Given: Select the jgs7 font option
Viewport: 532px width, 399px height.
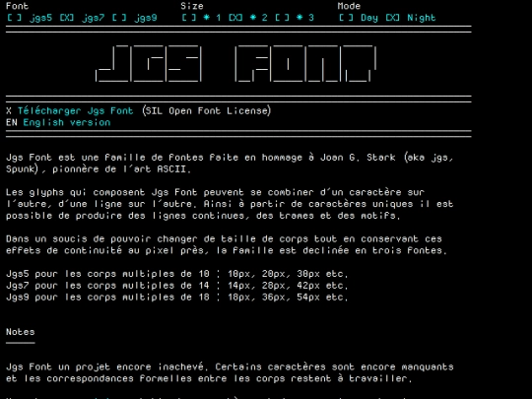Looking at the screenshot, I should 82,18.
